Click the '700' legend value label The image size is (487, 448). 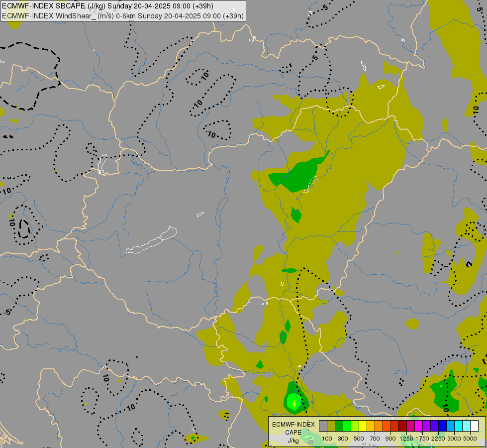click(375, 439)
